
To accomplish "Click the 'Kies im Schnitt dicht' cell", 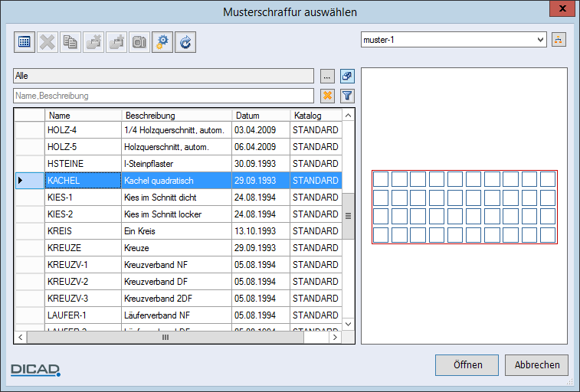I will (x=177, y=198).
